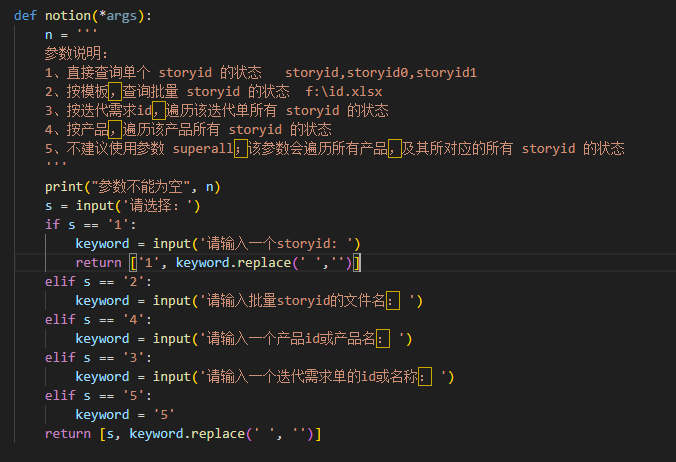Click the '请输入批量storyid的文件名' prompt string
Image resolution: width=676 pixels, height=462 pixels.
point(312,300)
